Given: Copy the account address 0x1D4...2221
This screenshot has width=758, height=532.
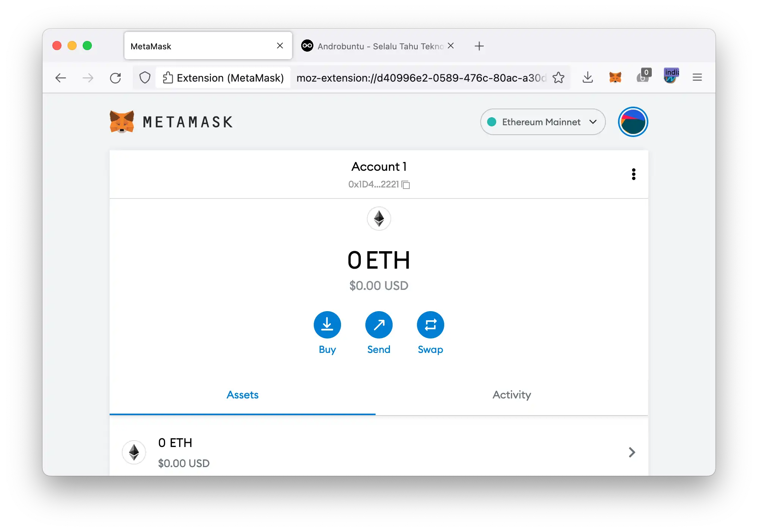Looking at the screenshot, I should click(x=406, y=185).
